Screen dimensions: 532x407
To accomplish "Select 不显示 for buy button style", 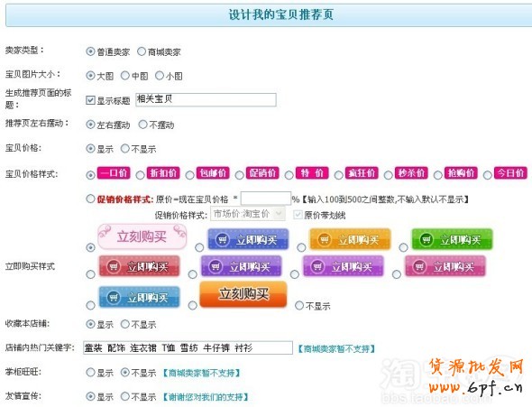I will 298,305.
